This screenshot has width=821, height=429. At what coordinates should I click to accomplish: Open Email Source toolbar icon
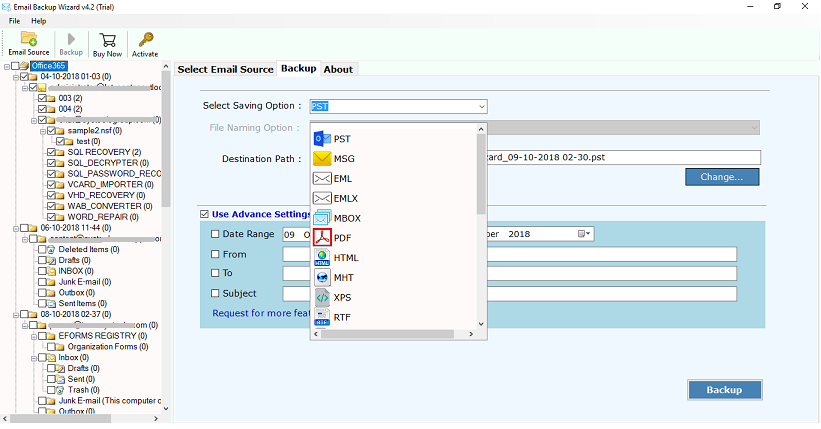[x=29, y=39]
